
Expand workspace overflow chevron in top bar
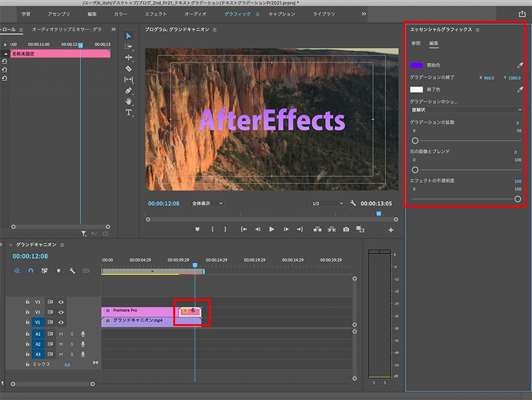(364, 14)
